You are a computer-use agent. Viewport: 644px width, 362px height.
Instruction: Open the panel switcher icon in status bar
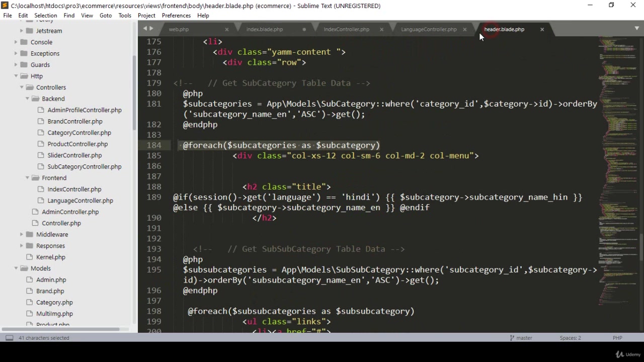pyautogui.click(x=9, y=338)
